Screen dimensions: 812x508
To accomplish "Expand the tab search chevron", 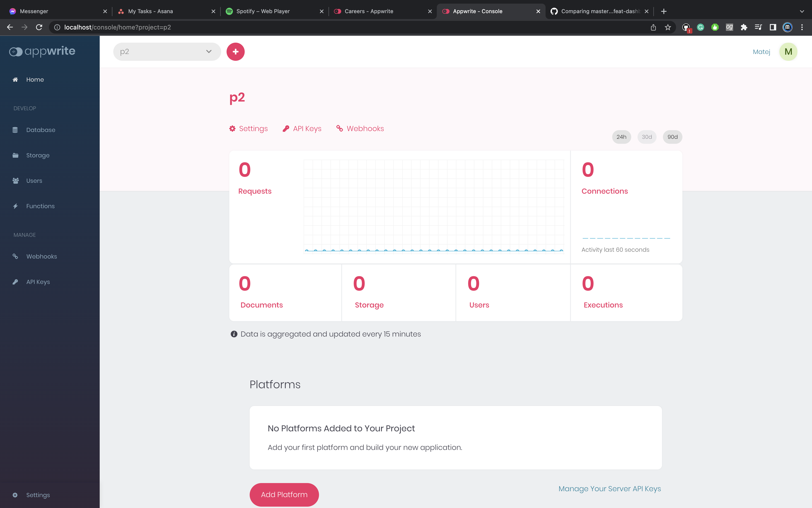I will point(802,11).
